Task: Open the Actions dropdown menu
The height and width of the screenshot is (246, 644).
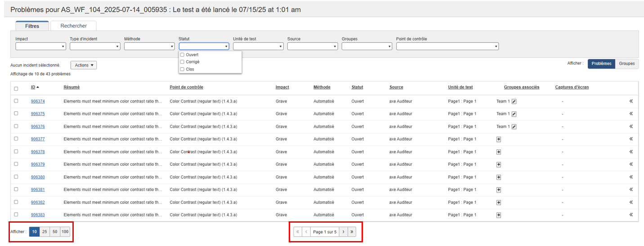Action: [x=84, y=65]
